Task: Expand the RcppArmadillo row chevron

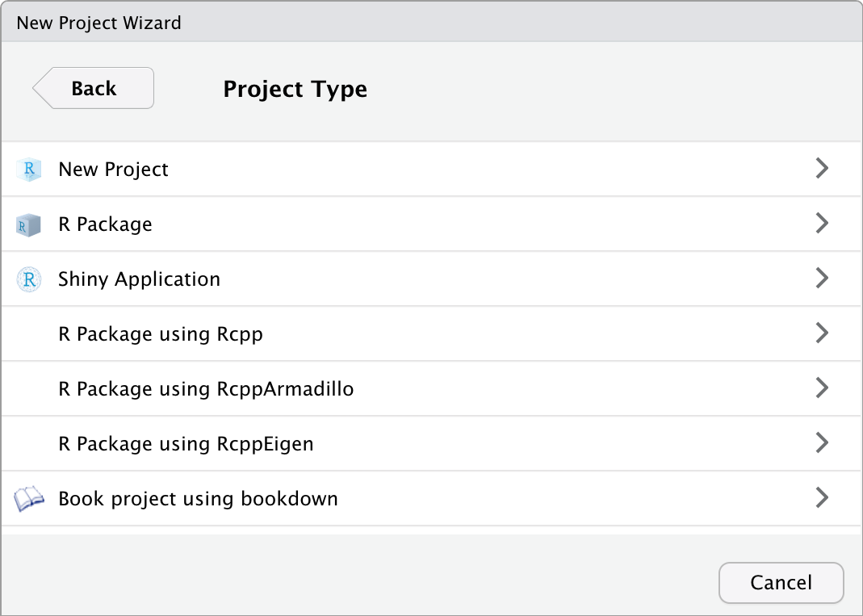Action: [x=822, y=388]
